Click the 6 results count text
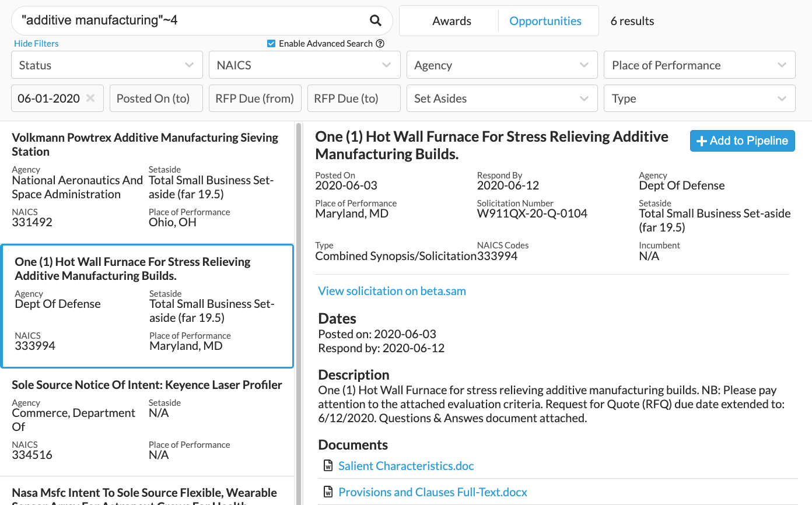The width and height of the screenshot is (812, 505). (x=632, y=21)
